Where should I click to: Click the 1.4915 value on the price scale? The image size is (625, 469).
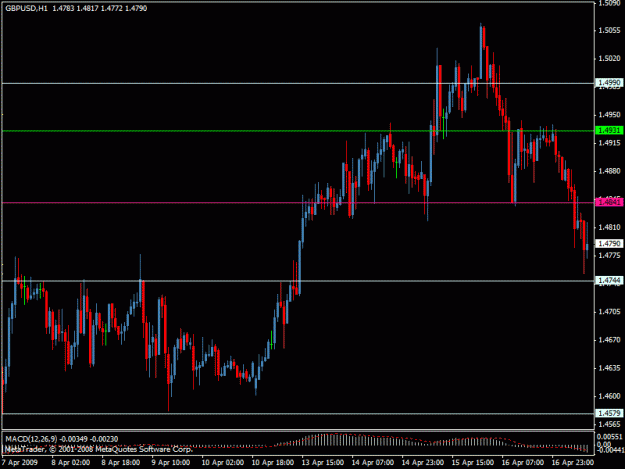(x=609, y=143)
